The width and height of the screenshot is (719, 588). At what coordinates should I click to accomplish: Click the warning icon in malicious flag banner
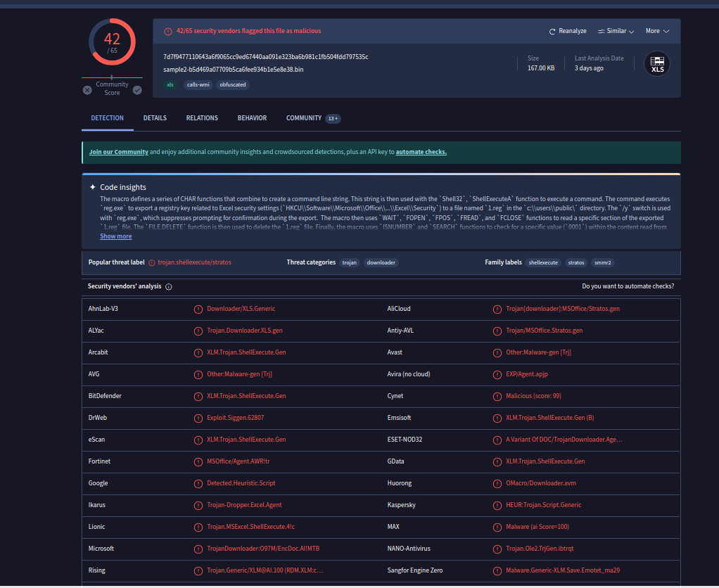(167, 32)
